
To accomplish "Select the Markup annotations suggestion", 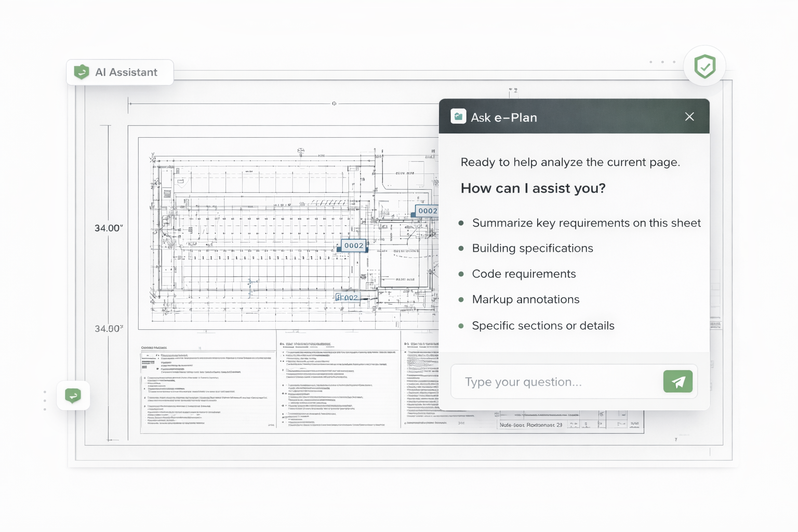I will point(525,299).
